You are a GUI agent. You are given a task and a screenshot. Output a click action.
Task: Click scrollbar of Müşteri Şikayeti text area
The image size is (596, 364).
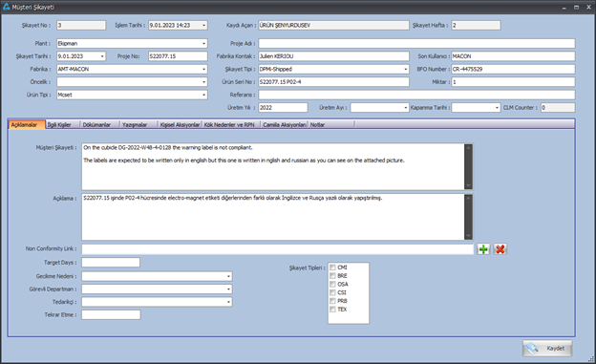click(468, 166)
